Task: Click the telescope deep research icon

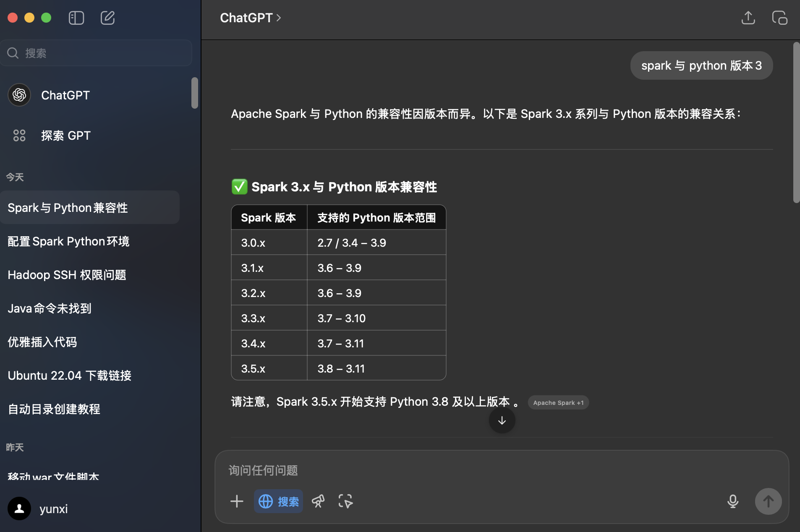Action: 318,501
